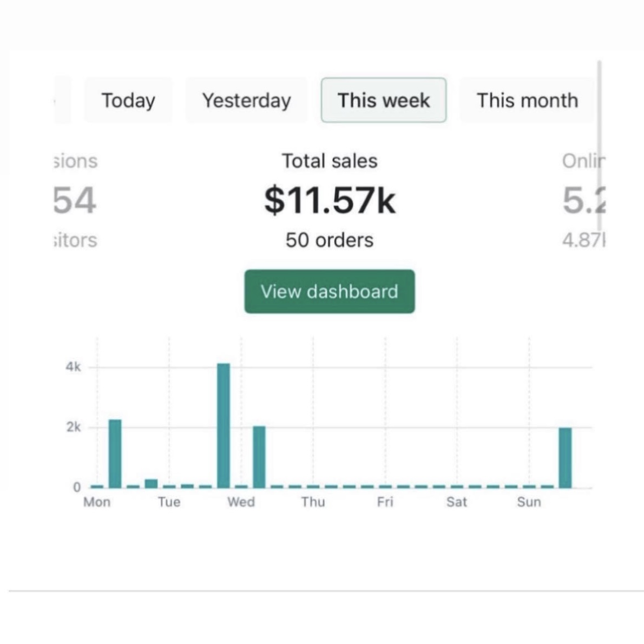Select the 50 orders text
The height and width of the screenshot is (644, 644).
point(329,240)
